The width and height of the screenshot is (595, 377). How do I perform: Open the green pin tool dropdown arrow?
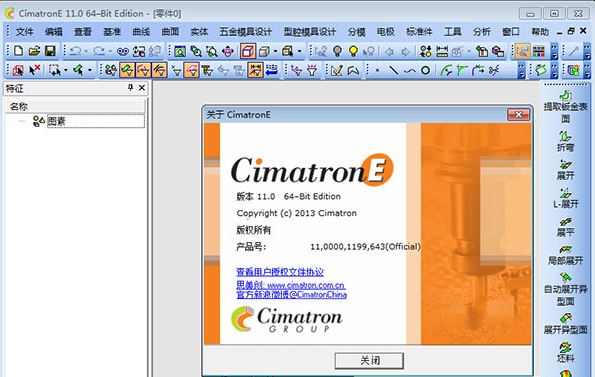pos(90,70)
